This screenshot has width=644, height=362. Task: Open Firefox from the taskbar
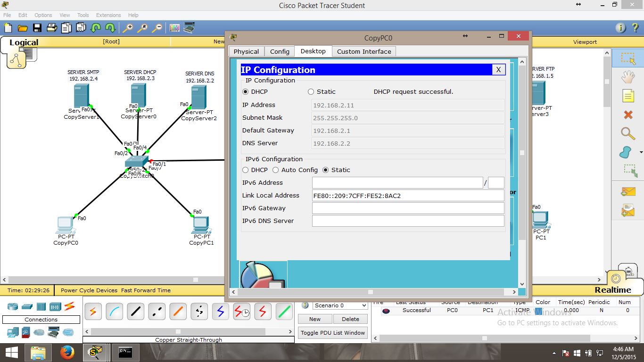[67, 352]
